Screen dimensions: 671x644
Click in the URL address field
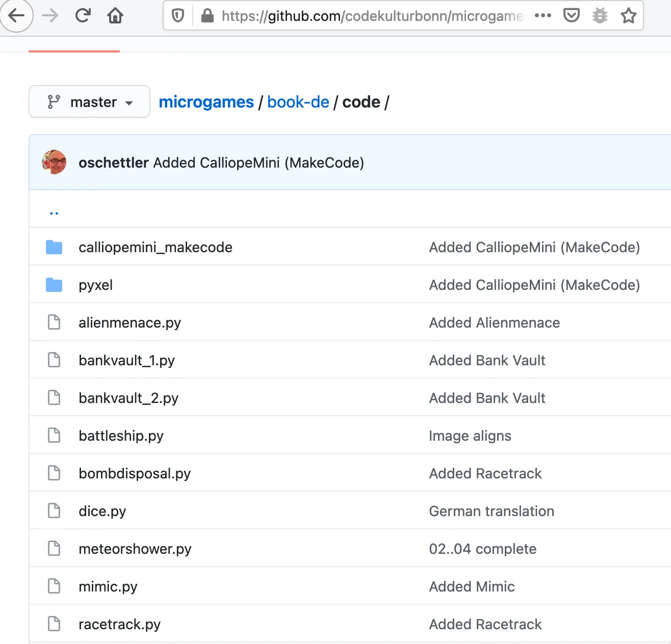[372, 16]
